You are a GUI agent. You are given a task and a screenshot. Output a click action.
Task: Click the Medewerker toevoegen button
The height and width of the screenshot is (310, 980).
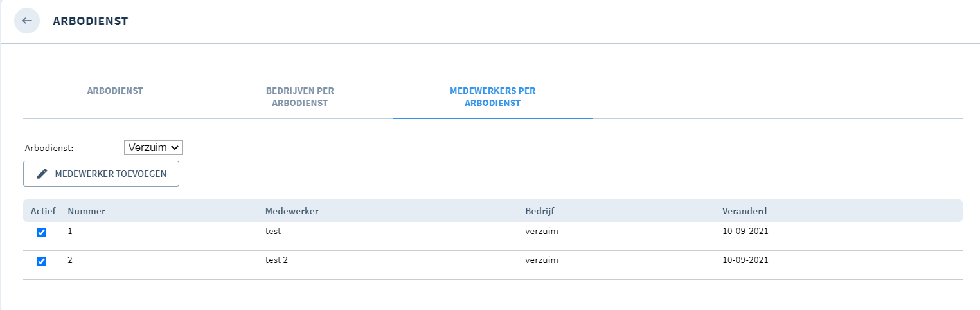(101, 174)
